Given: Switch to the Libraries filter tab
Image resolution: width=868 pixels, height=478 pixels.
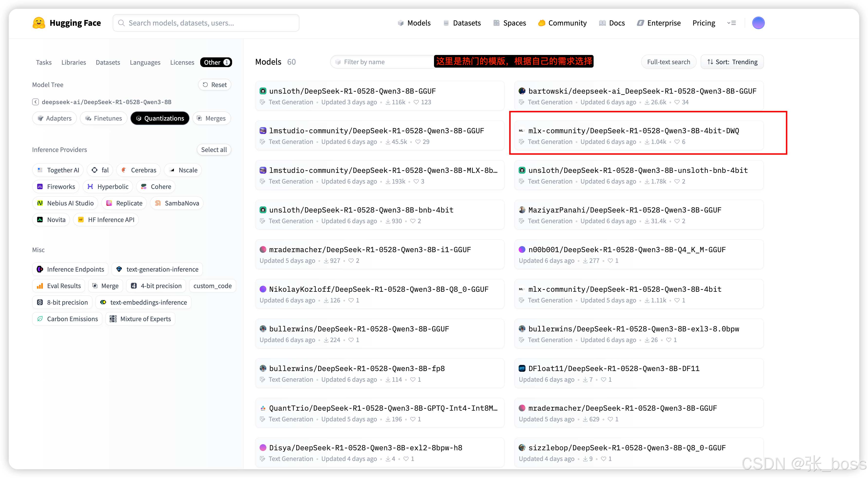Looking at the screenshot, I should click(73, 62).
